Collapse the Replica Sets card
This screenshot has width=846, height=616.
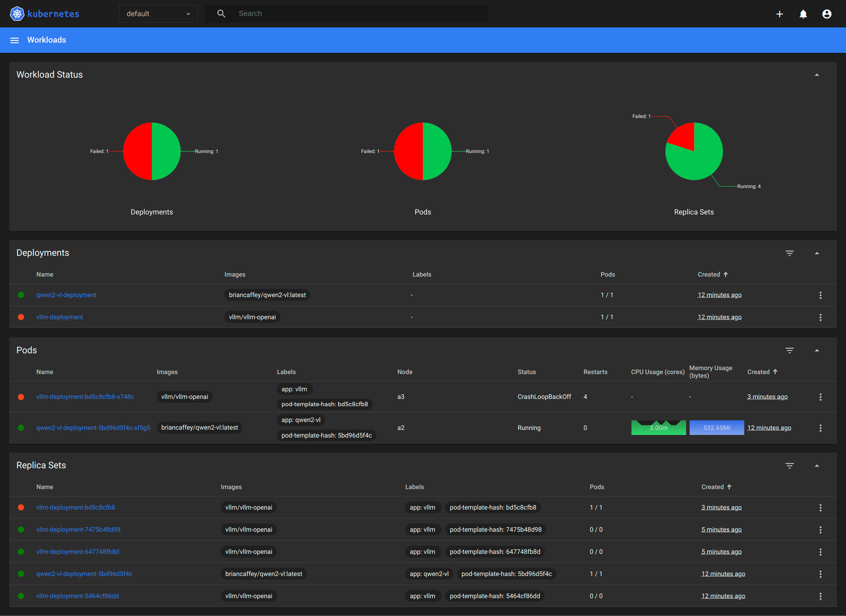click(x=817, y=466)
